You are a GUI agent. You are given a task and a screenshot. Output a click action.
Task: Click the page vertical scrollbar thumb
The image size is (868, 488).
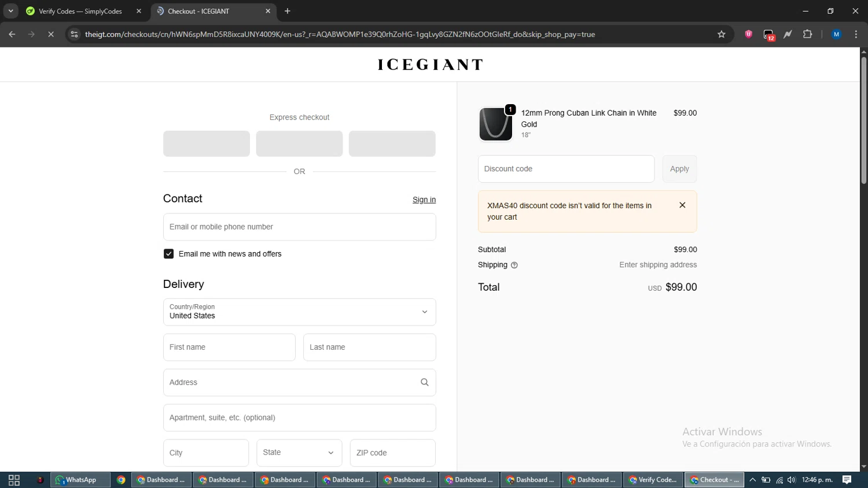pos(863,120)
